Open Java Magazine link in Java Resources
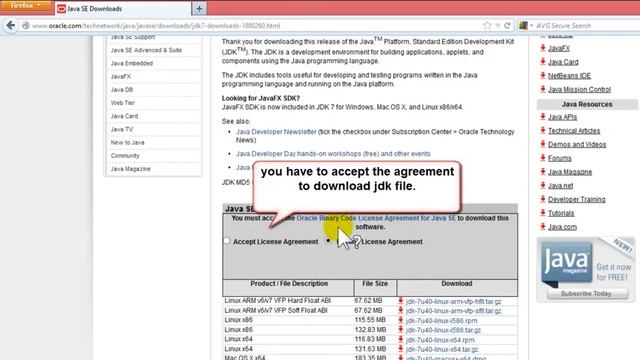Screen dimensions: 640x360 coord(570,172)
